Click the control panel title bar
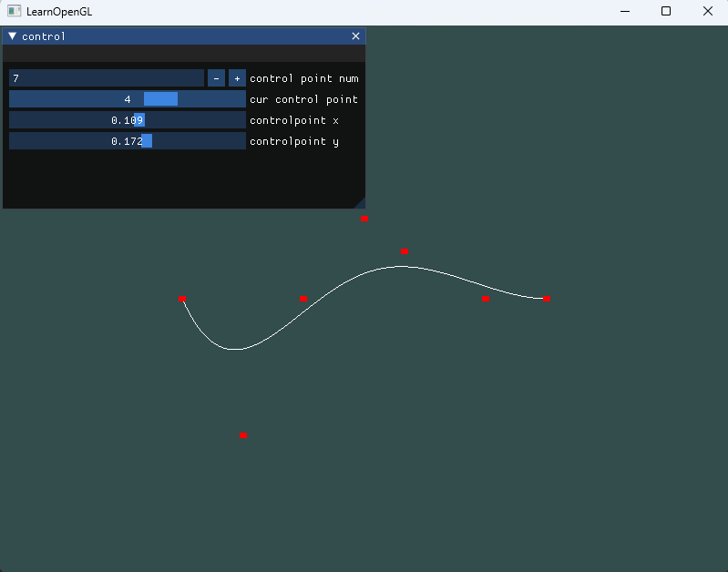The height and width of the screenshot is (572, 728). 184,36
